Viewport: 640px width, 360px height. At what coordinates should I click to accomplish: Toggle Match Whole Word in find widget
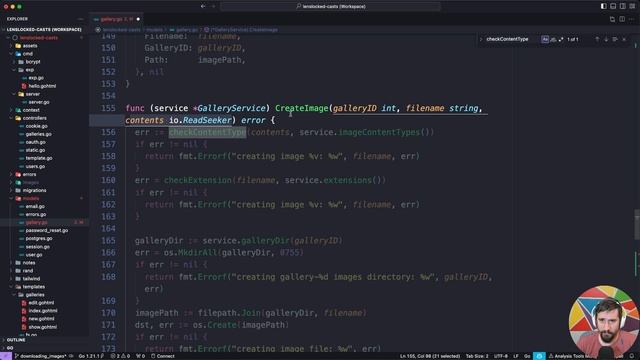point(553,39)
